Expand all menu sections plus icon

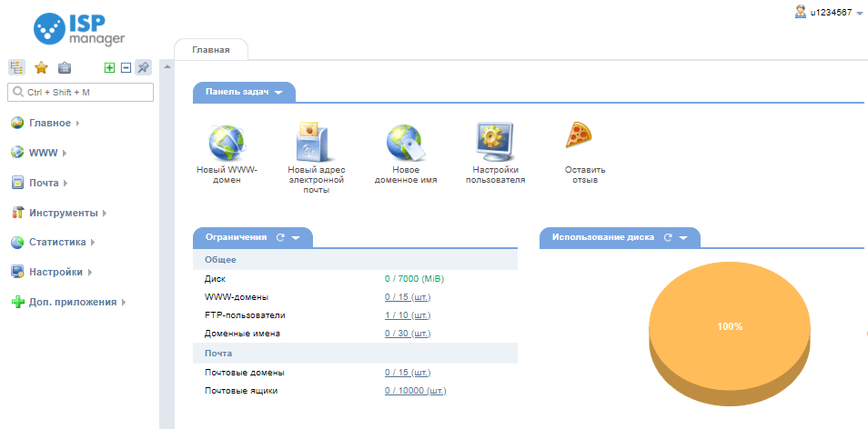(109, 67)
